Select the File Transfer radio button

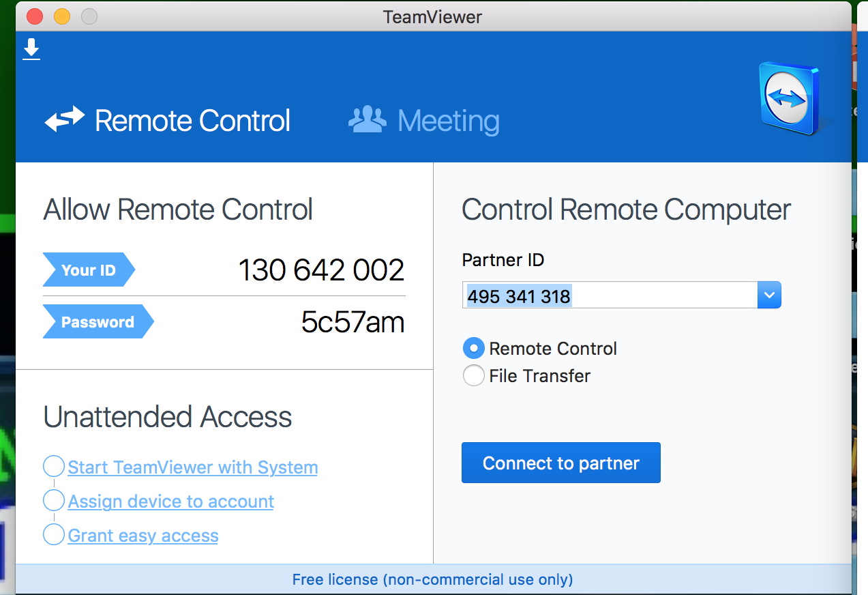click(473, 376)
